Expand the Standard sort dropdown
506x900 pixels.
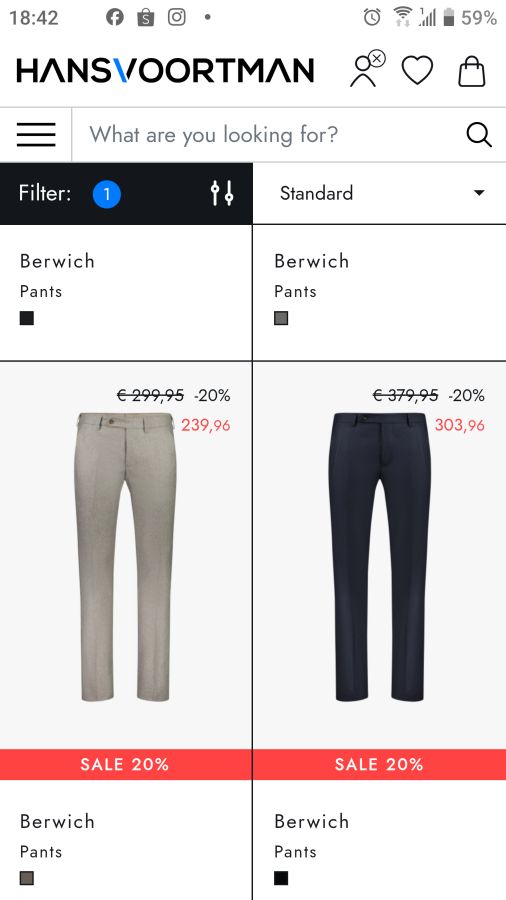pos(380,193)
